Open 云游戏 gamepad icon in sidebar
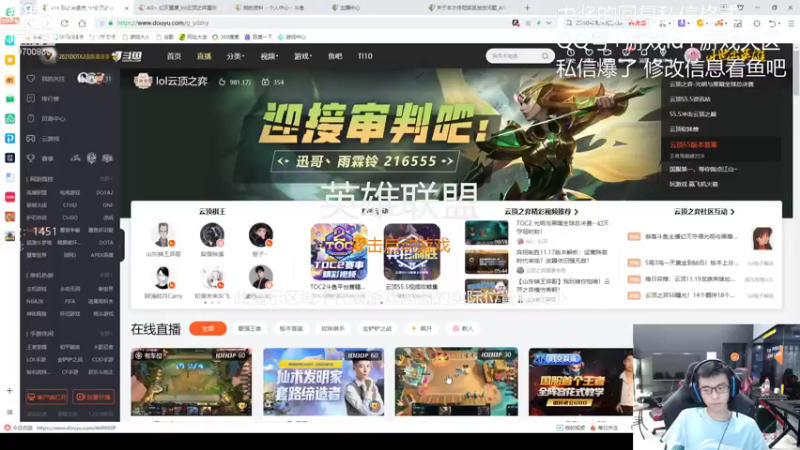 click(x=31, y=139)
